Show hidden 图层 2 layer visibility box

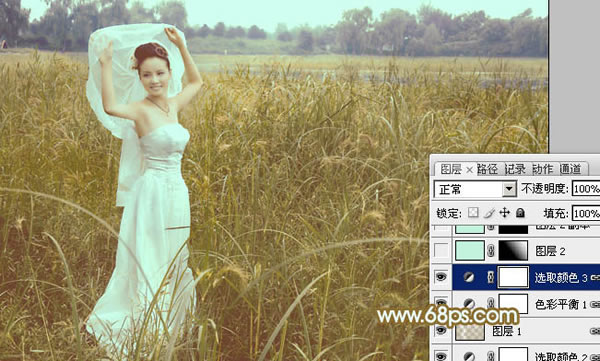pyautogui.click(x=441, y=251)
